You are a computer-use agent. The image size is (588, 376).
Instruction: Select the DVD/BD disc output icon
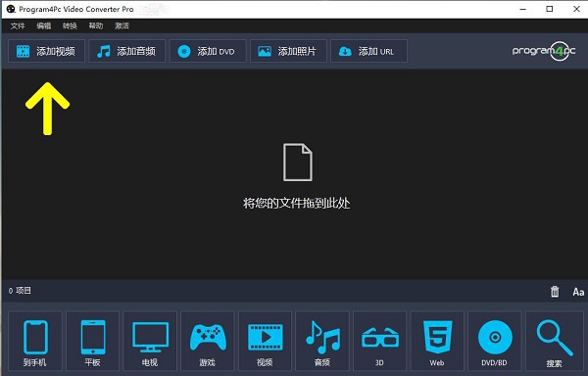click(494, 341)
